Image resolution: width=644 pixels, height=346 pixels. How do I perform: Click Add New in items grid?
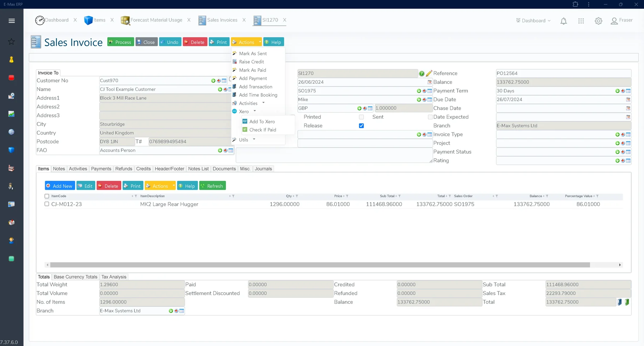[60, 186]
